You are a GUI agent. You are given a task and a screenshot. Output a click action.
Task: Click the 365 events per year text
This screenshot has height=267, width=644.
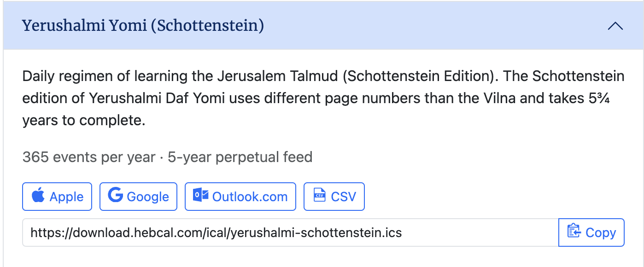point(89,157)
